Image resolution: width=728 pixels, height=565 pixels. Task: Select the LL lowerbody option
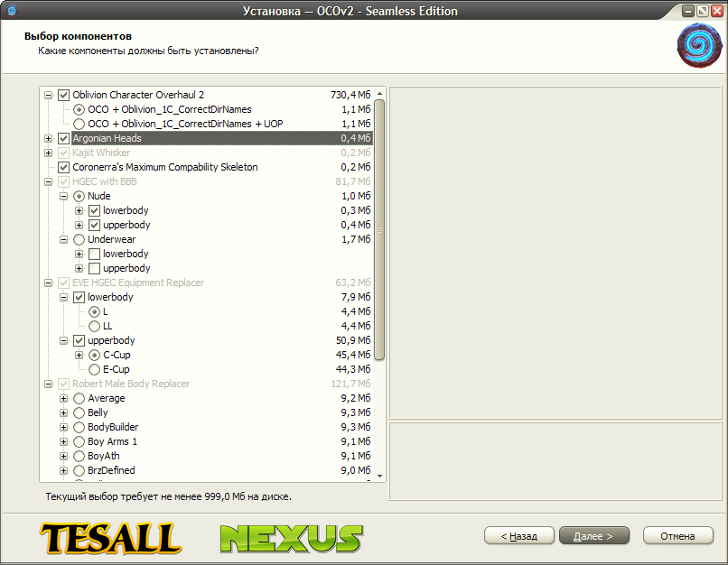coord(94,326)
